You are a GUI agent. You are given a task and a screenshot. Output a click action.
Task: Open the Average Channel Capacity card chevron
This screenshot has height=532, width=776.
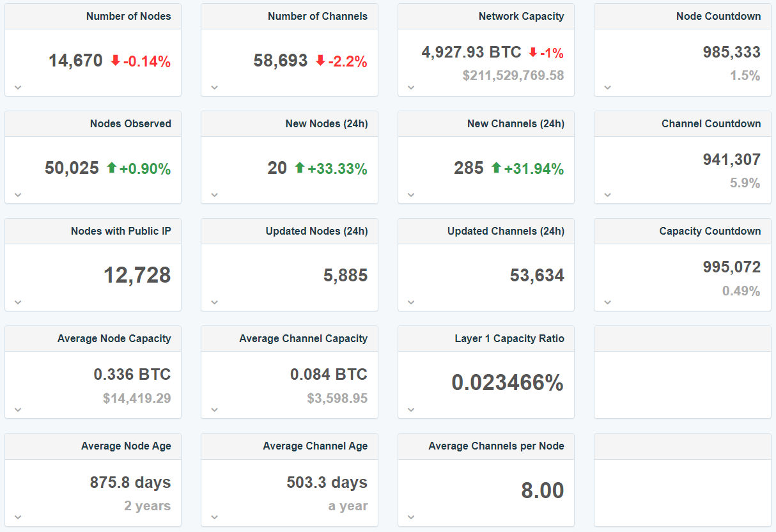click(x=214, y=410)
